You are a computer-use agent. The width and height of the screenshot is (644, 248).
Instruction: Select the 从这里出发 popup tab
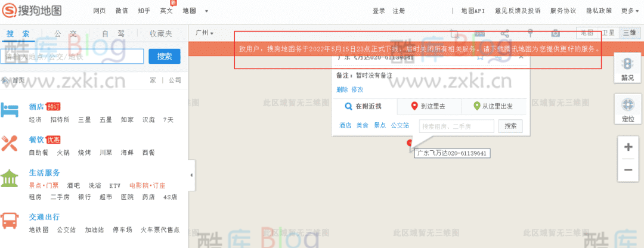pyautogui.click(x=496, y=106)
